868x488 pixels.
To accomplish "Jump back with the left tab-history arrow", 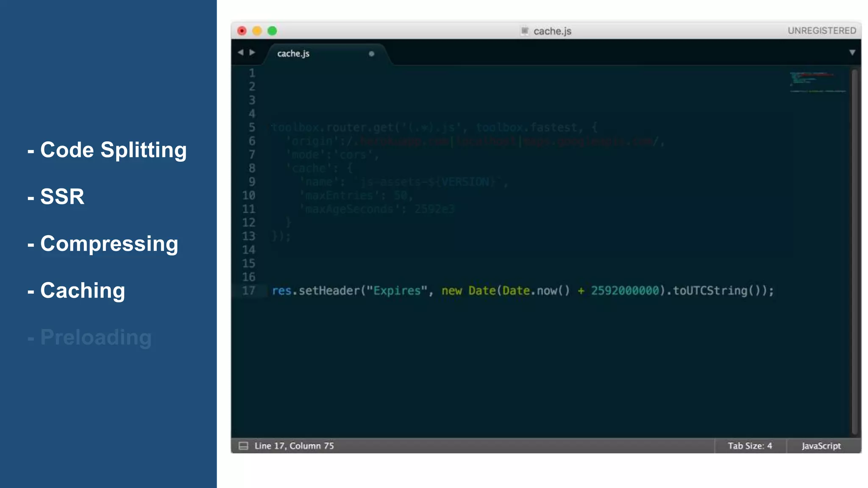I will click(241, 52).
